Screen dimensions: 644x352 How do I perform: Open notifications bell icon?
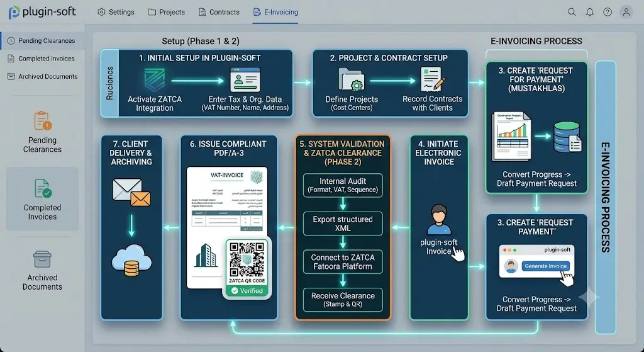589,12
